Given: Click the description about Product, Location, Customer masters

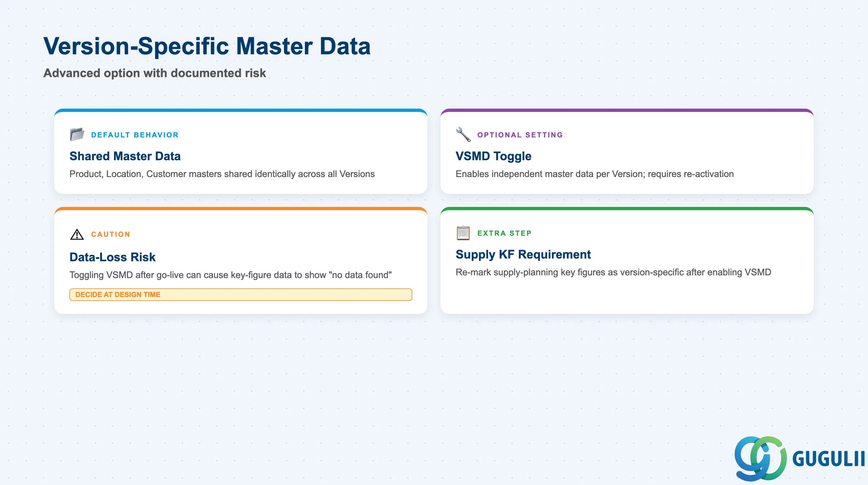Looking at the screenshot, I should pos(222,174).
